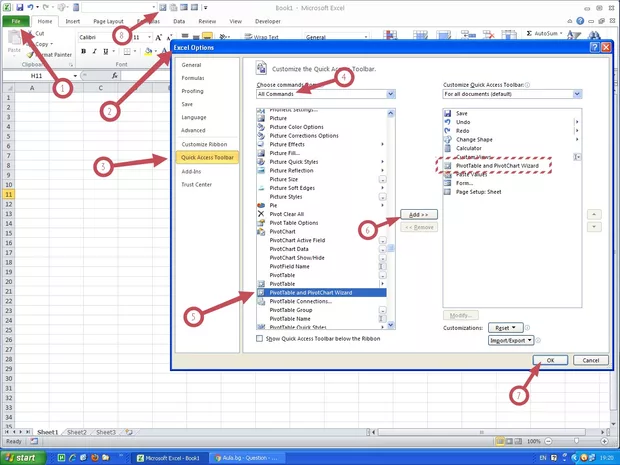The height and width of the screenshot is (465, 620).
Task: Click the Increase Font Size icon
Action: (x=159, y=37)
